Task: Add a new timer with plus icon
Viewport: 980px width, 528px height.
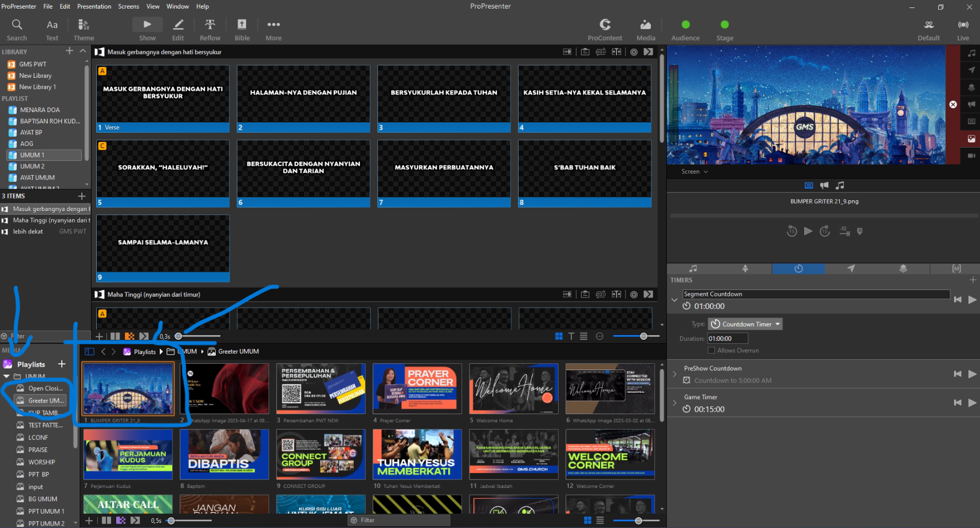Action: (x=973, y=280)
